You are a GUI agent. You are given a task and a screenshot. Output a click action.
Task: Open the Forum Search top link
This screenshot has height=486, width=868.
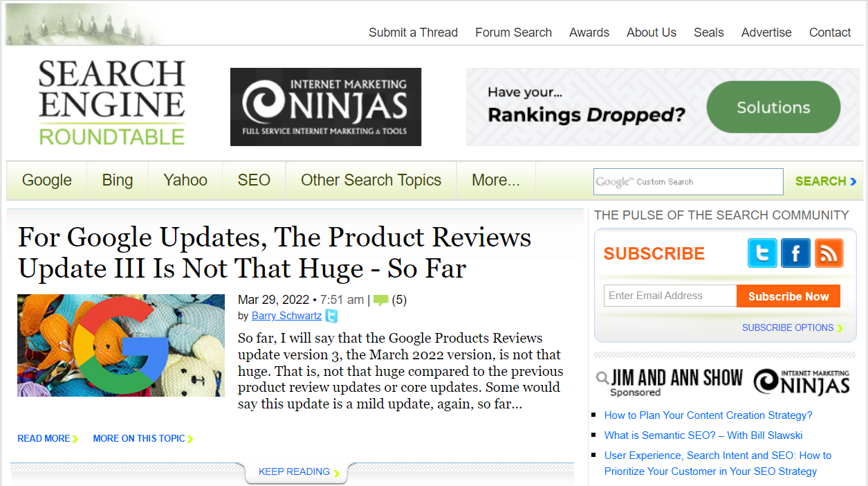click(513, 33)
